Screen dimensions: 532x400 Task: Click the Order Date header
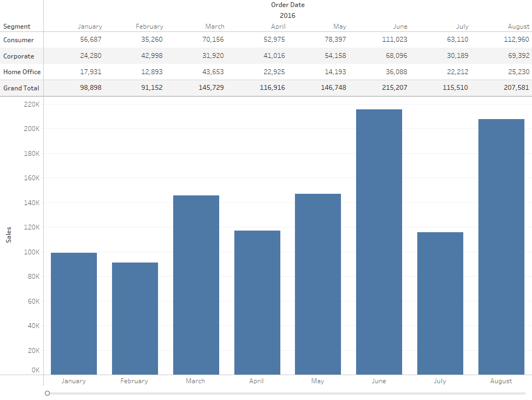(287, 5)
